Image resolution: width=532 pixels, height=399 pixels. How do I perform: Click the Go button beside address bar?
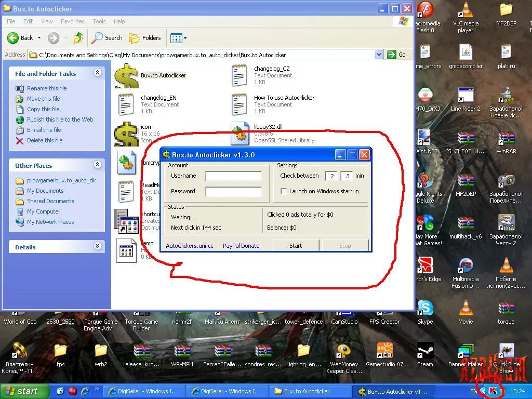tap(396, 55)
